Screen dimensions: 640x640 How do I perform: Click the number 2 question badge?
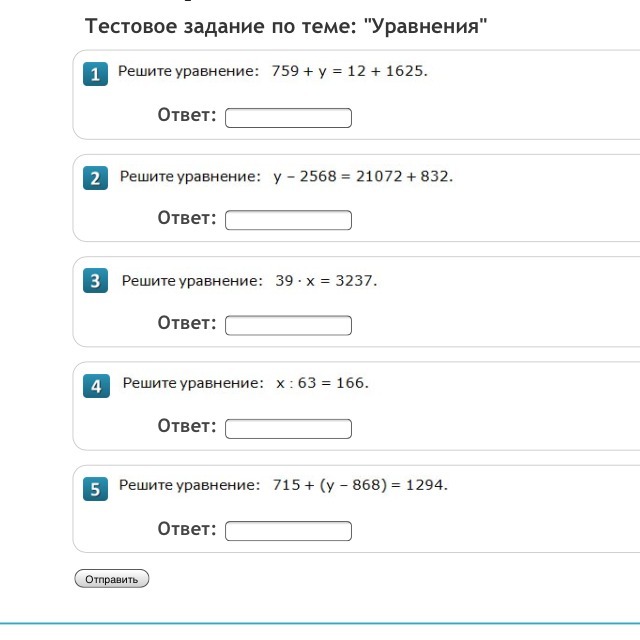(x=95, y=179)
